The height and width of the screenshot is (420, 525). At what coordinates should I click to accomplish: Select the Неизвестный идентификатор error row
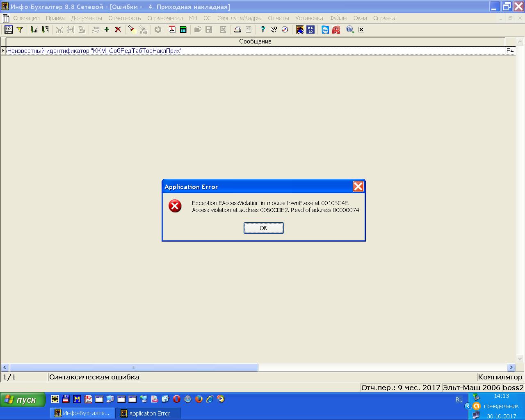coord(255,51)
